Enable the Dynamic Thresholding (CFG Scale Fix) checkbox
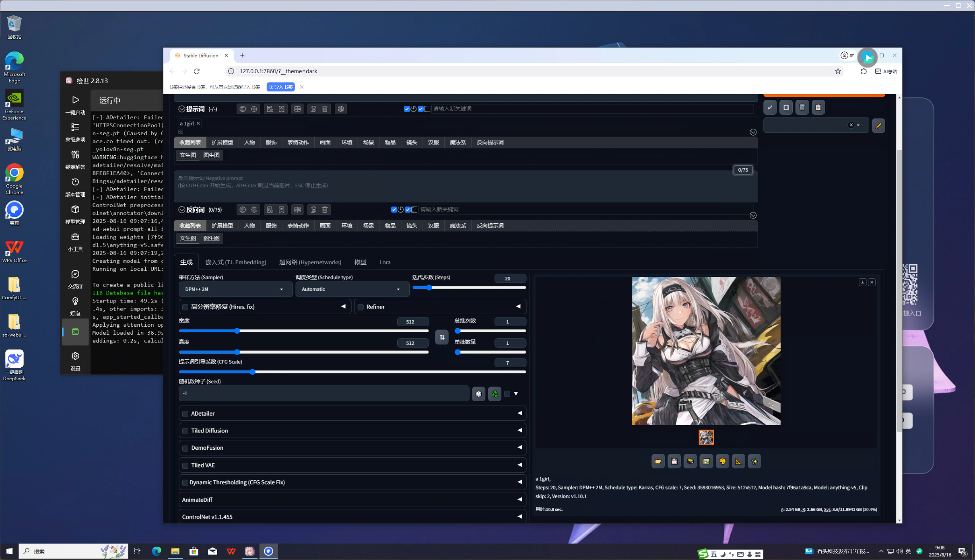 [186, 483]
